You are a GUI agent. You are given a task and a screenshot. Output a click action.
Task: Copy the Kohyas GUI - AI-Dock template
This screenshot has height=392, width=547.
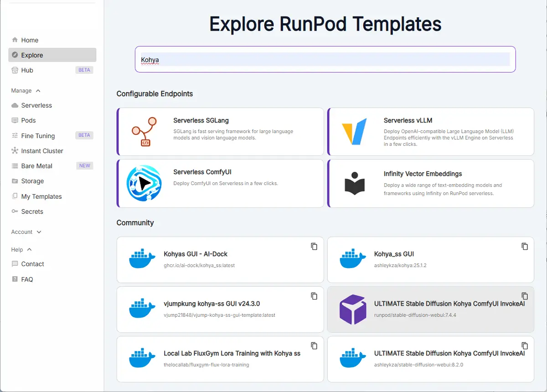pos(314,246)
